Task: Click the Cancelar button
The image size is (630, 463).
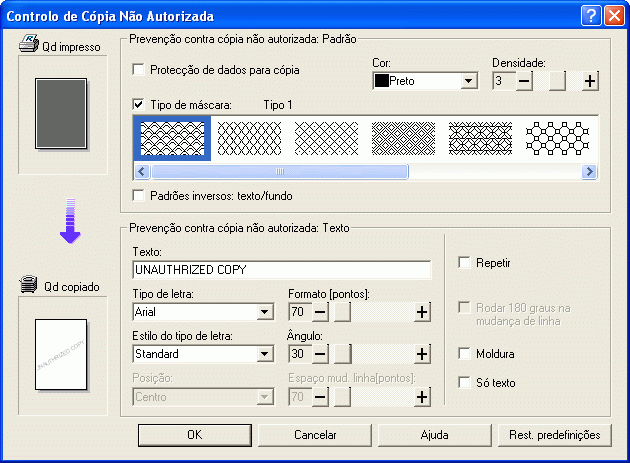Action: 315,435
